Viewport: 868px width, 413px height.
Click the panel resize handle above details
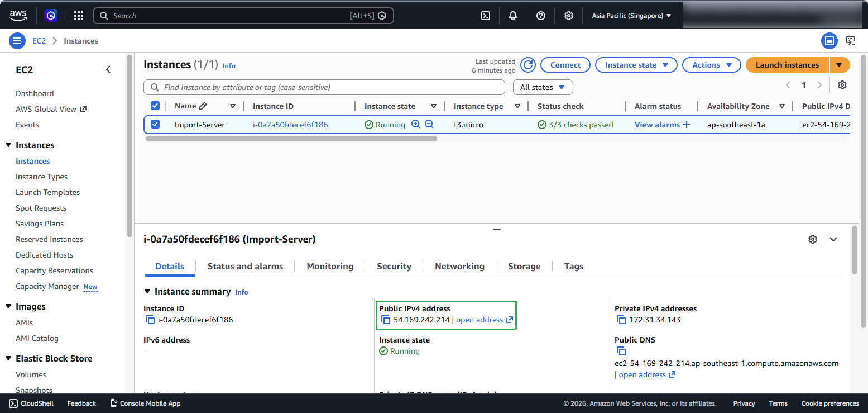[x=496, y=229]
